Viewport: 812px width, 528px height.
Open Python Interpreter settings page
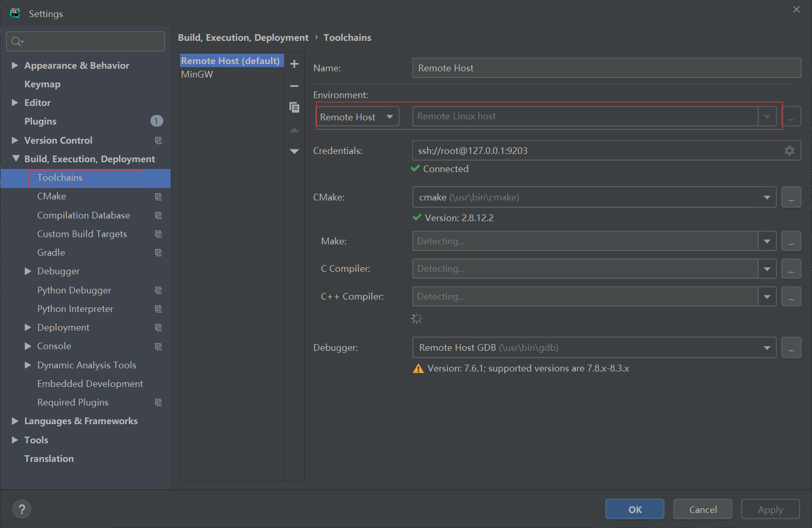point(75,309)
